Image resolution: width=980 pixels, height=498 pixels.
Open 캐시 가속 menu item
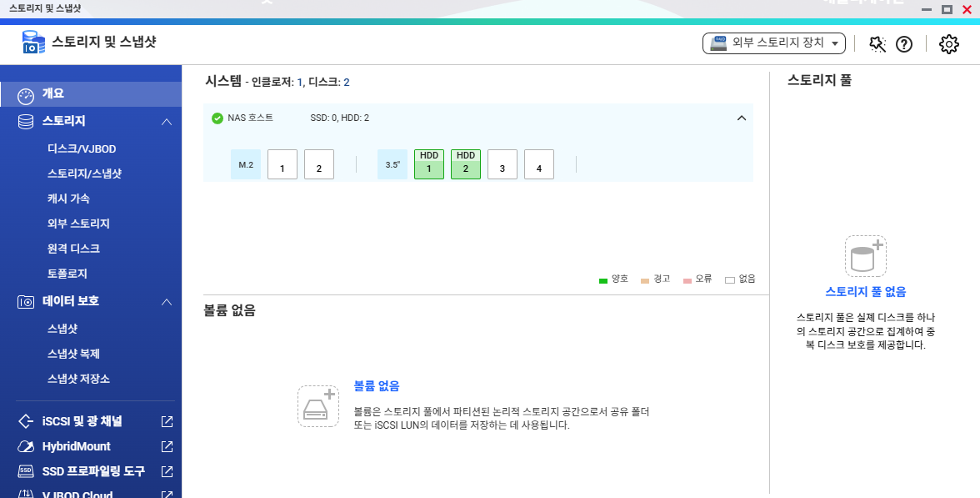[x=68, y=199]
